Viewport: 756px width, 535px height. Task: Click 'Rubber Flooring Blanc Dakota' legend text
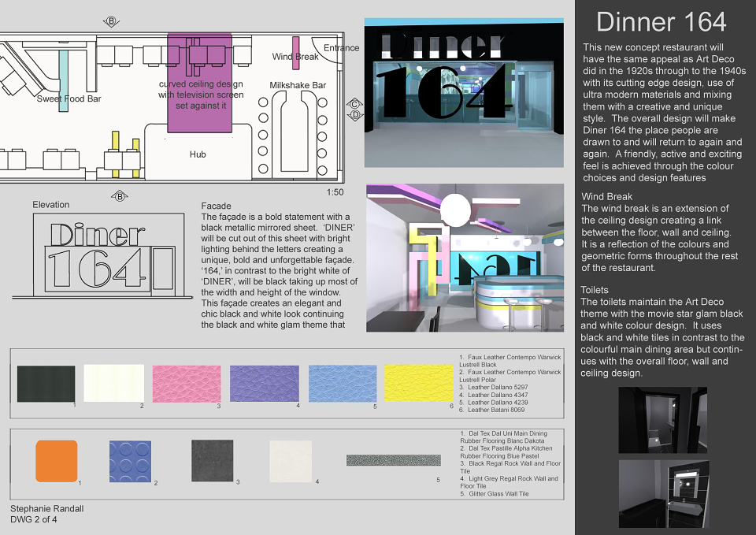pyautogui.click(x=502, y=441)
